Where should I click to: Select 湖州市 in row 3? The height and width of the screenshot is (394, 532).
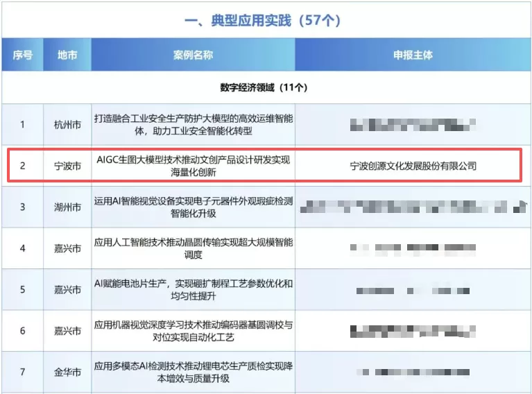(67, 207)
